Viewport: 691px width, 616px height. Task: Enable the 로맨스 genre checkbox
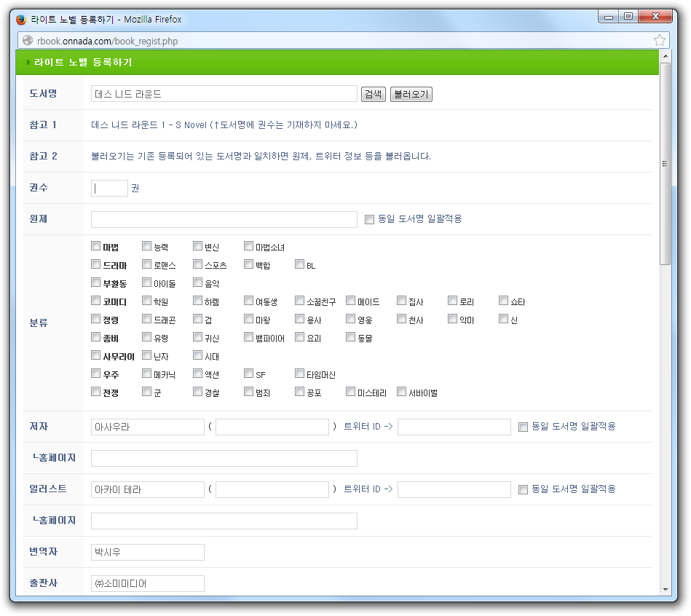[x=147, y=264]
